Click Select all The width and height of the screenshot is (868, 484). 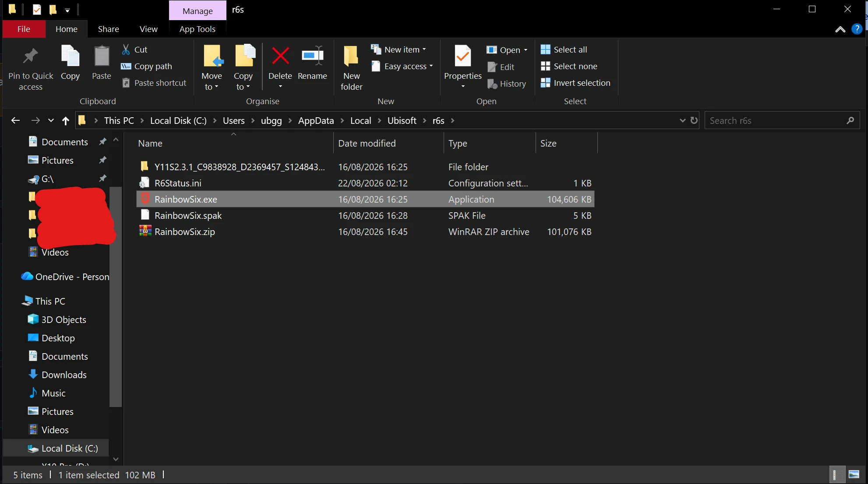(564, 49)
